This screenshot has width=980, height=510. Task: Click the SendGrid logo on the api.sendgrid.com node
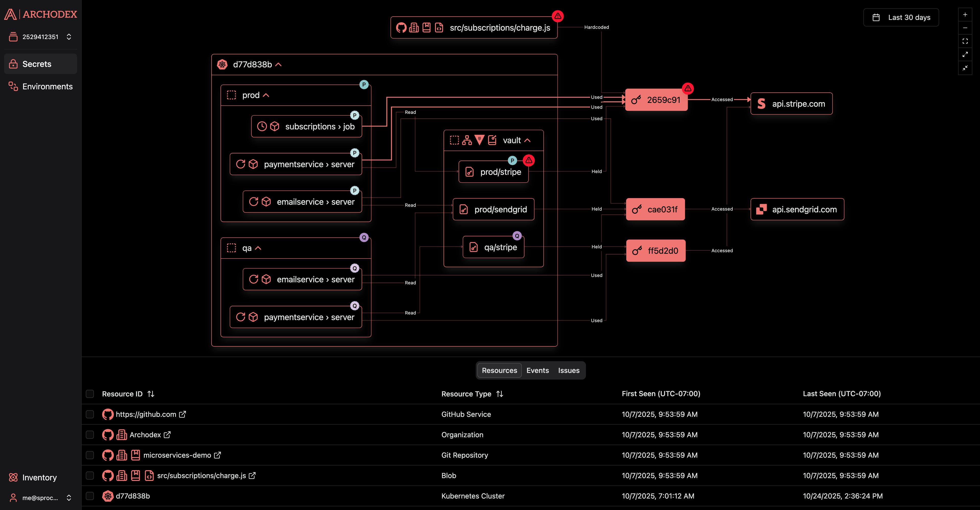pos(762,209)
